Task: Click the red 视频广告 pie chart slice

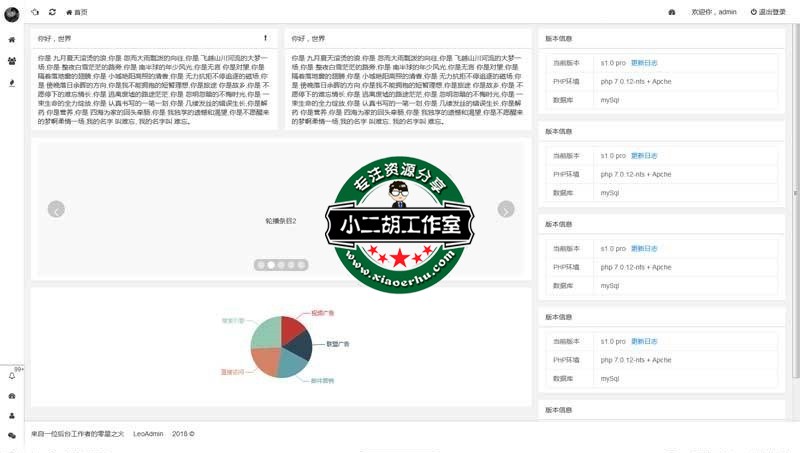Action: tap(292, 328)
